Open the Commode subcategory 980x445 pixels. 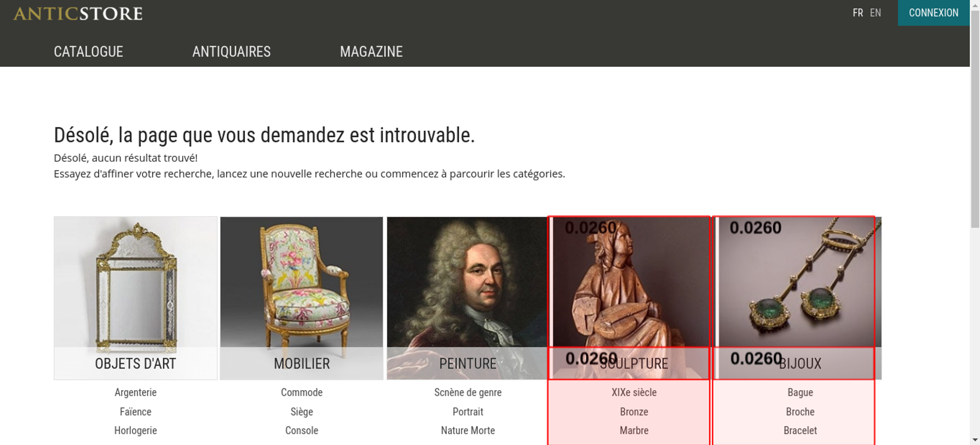point(302,392)
